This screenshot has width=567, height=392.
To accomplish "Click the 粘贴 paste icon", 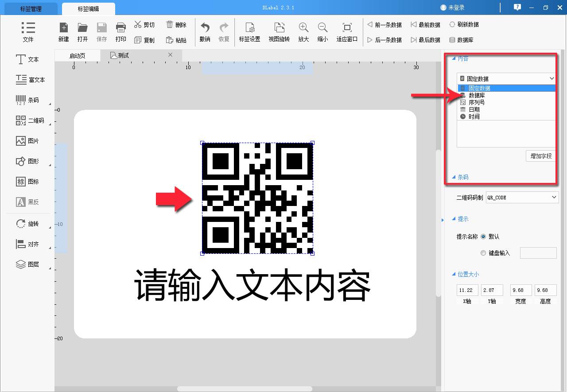I will pyautogui.click(x=170, y=40).
